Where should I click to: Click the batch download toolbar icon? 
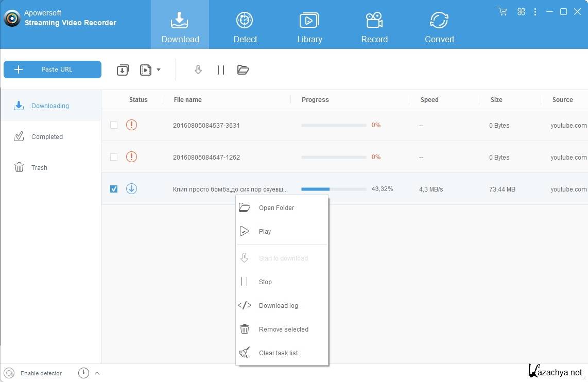click(123, 70)
